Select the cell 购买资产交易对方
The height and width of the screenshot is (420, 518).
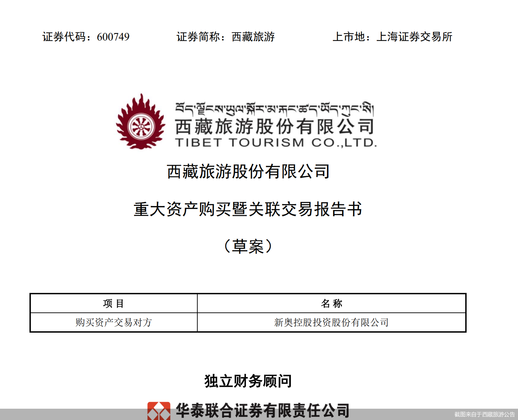point(114,322)
